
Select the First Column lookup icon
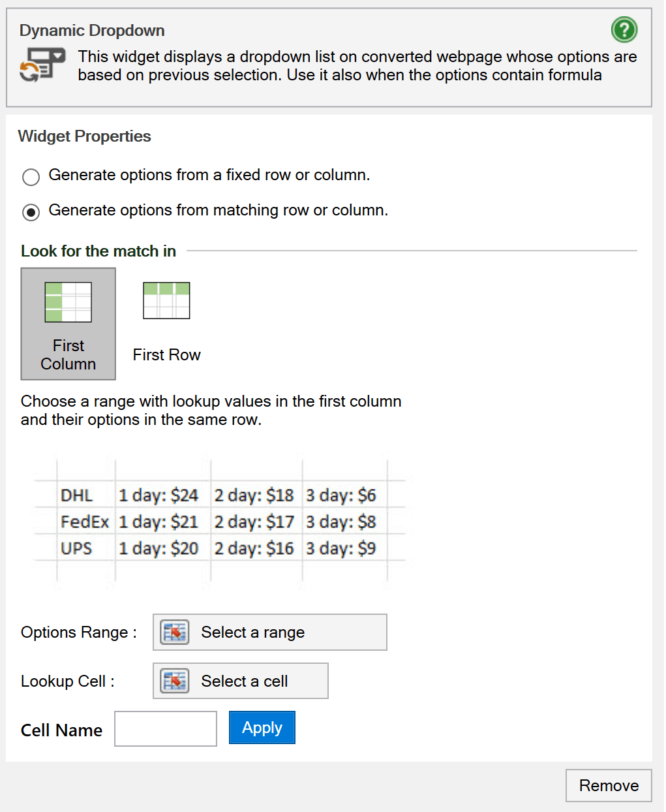[68, 302]
